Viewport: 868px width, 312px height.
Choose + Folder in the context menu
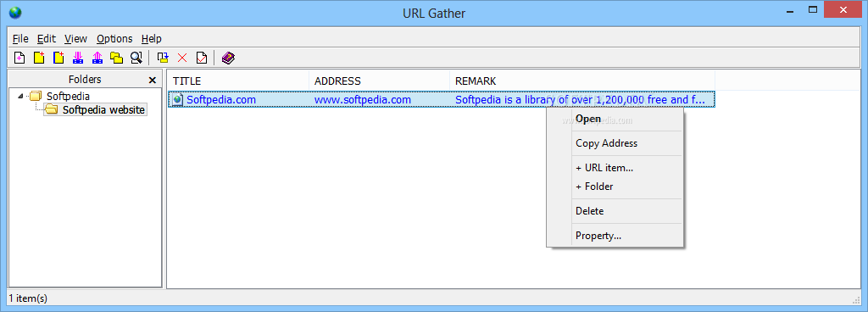615,187
